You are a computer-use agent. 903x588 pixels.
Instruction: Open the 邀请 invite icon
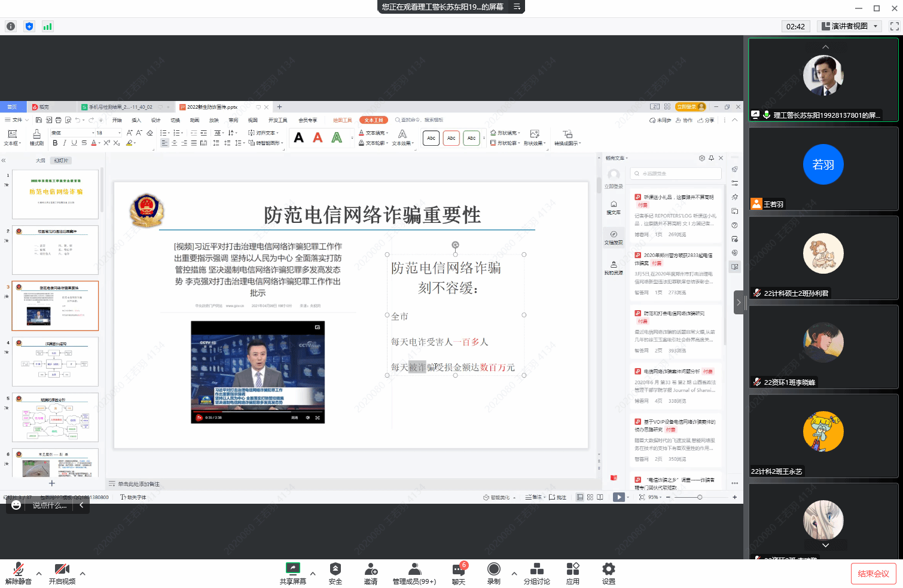click(371, 573)
